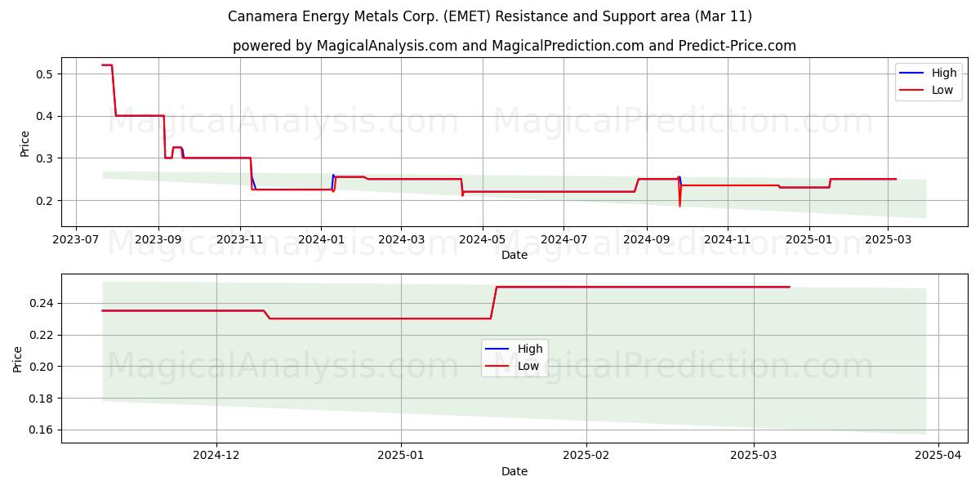
Task: Click the blue line sample in upper legend
Action: 912,73
